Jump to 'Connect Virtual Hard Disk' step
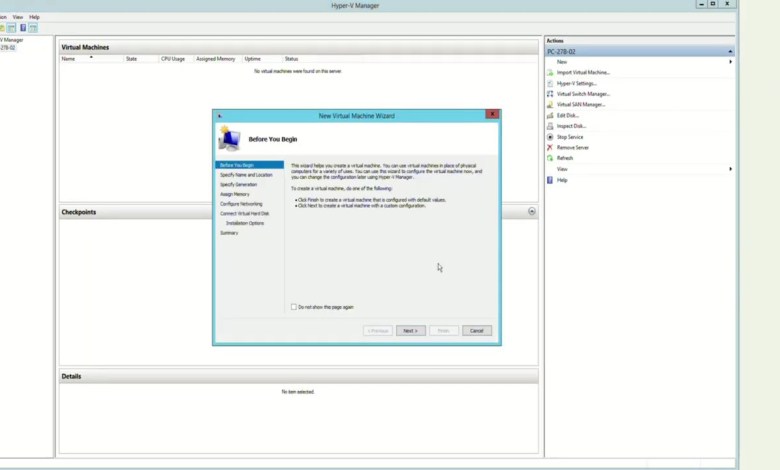 click(245, 213)
